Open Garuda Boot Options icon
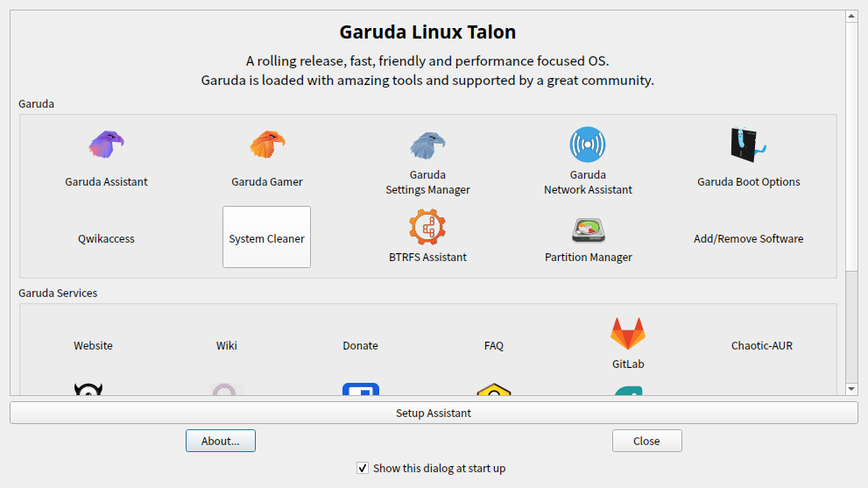This screenshot has height=488, width=868. [x=748, y=145]
